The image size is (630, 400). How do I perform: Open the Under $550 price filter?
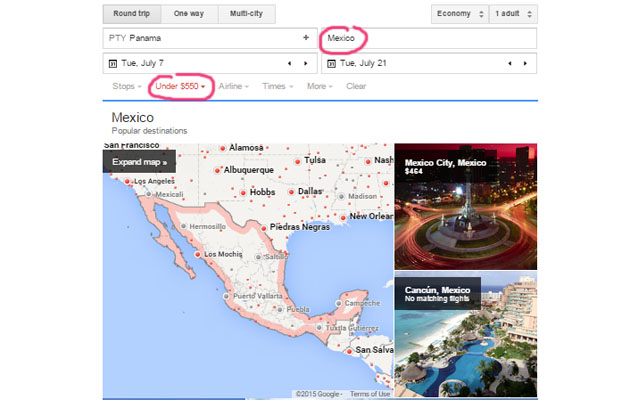coord(180,86)
